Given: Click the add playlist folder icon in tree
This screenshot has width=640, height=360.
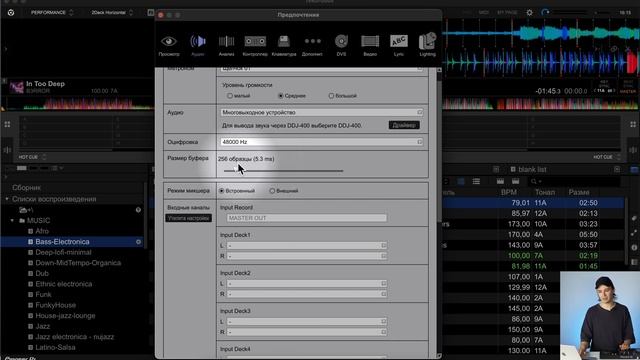Looking at the screenshot, I should coord(26,210).
